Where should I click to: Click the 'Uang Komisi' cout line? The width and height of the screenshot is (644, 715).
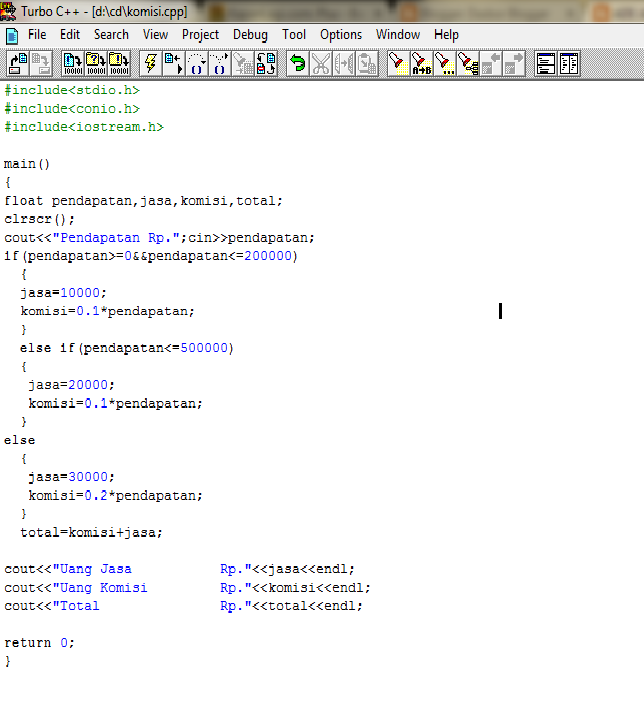(187, 588)
